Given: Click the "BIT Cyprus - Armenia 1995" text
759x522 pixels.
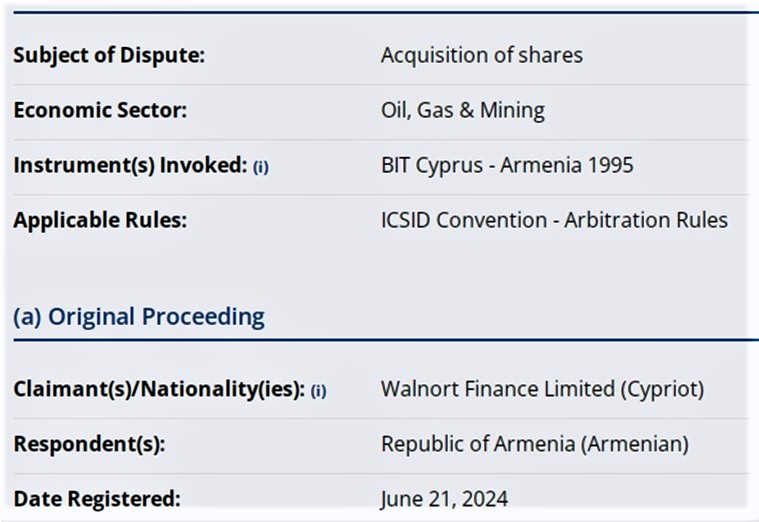Looking at the screenshot, I should point(506,165).
